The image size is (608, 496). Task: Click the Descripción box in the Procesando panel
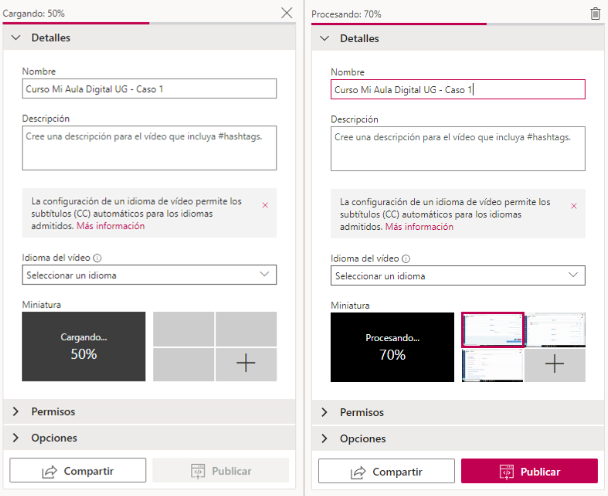(458, 149)
